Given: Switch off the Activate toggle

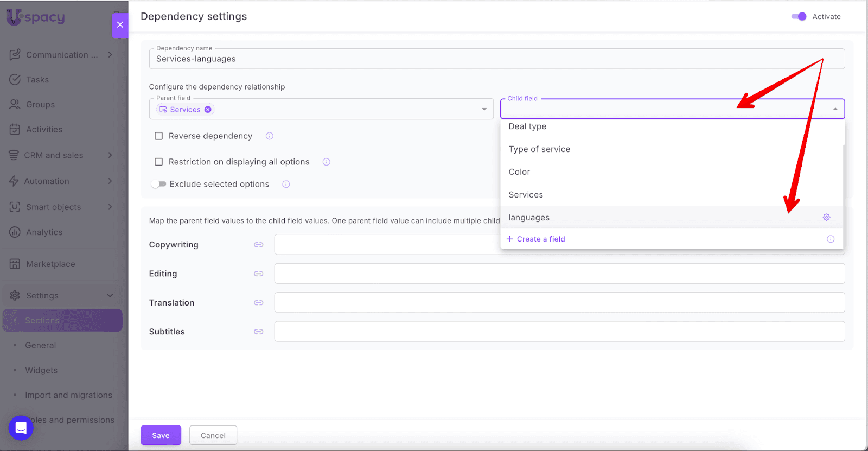Looking at the screenshot, I should tap(799, 17).
